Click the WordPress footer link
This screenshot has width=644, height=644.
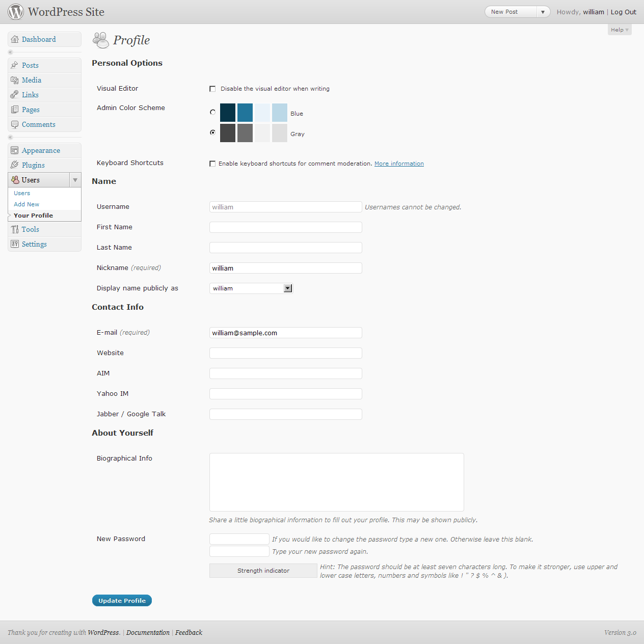[x=103, y=632]
